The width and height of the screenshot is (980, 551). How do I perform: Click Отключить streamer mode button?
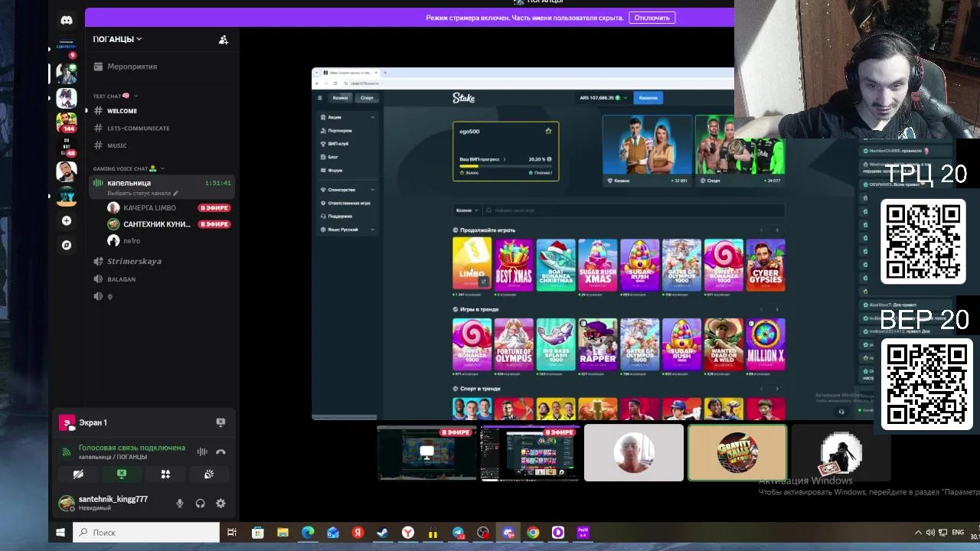[x=652, y=18]
